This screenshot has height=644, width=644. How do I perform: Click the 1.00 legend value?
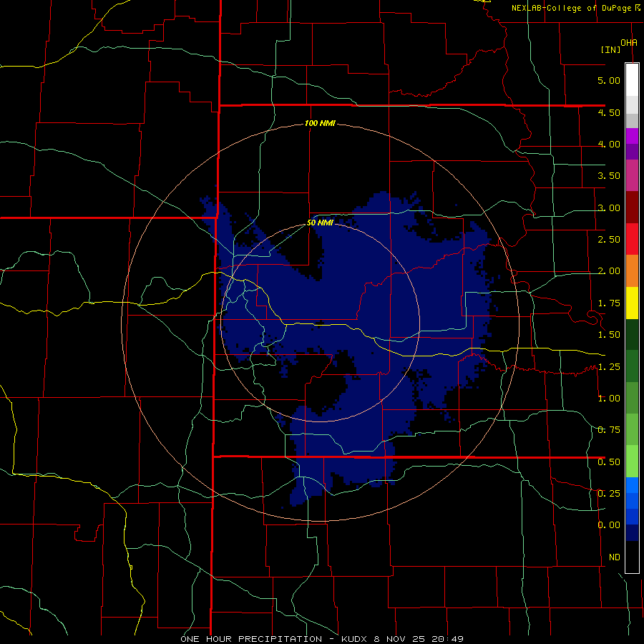click(609, 399)
